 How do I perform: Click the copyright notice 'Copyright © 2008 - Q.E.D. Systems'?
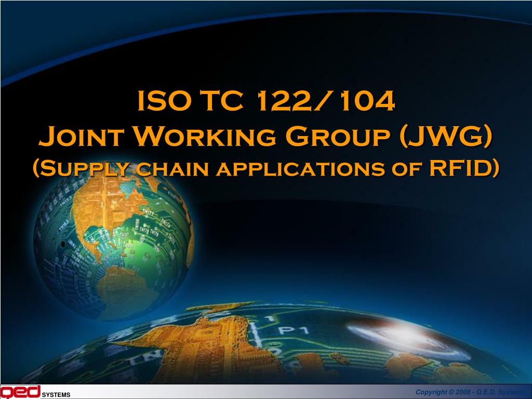point(471,392)
